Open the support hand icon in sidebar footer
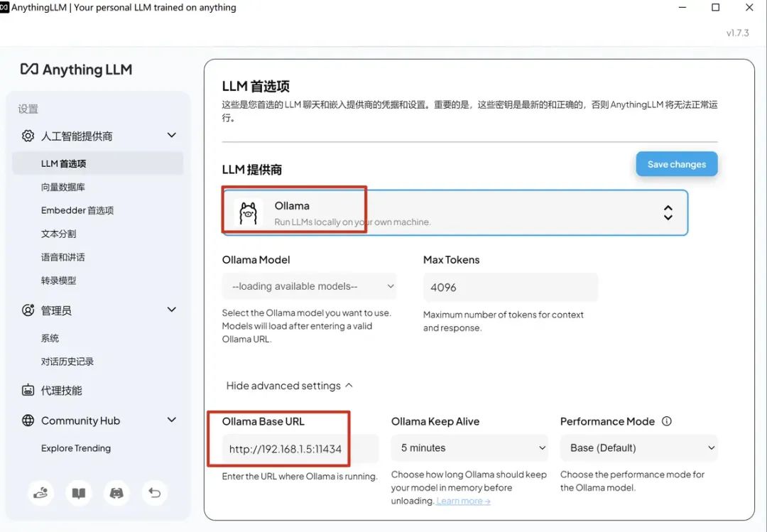This screenshot has width=767, height=532. click(x=40, y=493)
